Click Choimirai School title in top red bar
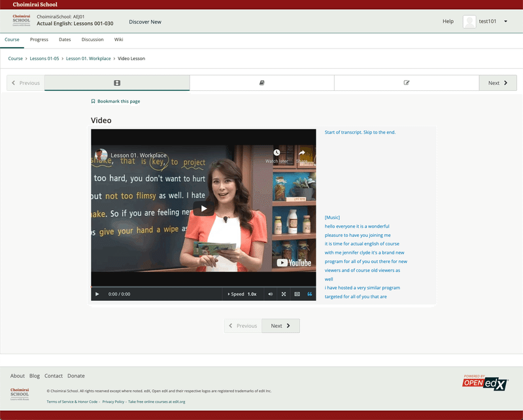Screen dimensions: 523x420 tap(35, 5)
